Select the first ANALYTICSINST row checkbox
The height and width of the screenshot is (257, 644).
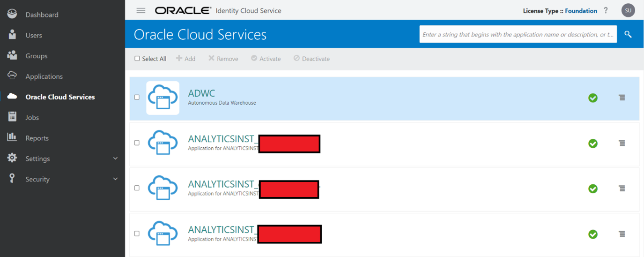[137, 143]
